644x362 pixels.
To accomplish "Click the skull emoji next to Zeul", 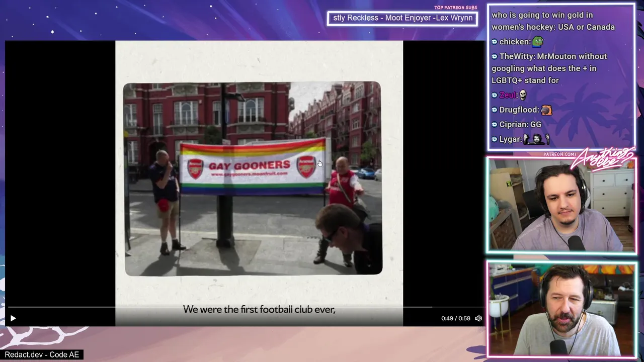I will point(522,95).
